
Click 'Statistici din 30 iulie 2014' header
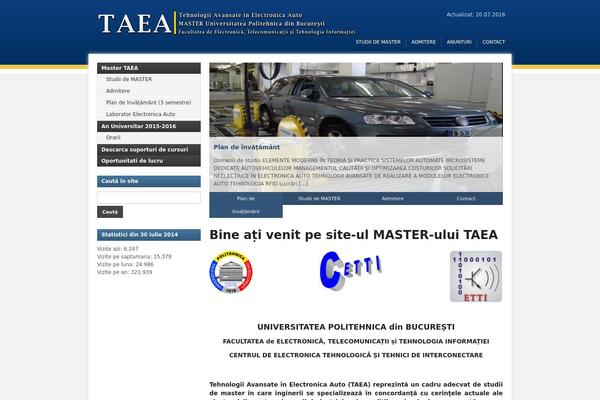tap(149, 235)
